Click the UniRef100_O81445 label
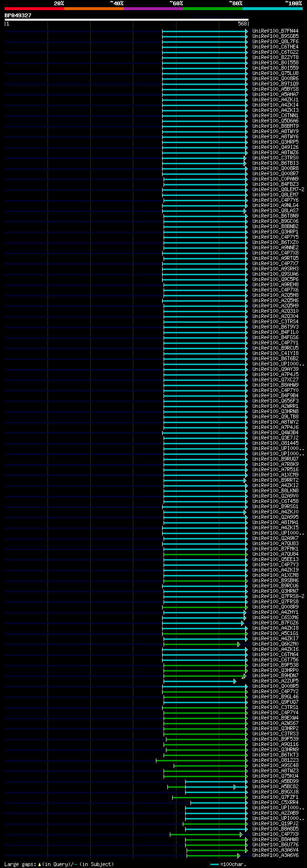The width and height of the screenshot is (307, 868). [x=275, y=443]
